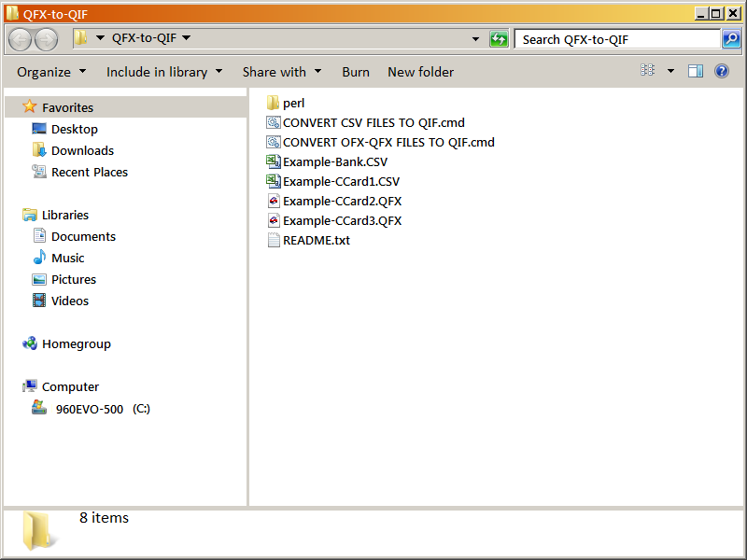
Task: Select Downloads in Favorites
Action: point(82,150)
